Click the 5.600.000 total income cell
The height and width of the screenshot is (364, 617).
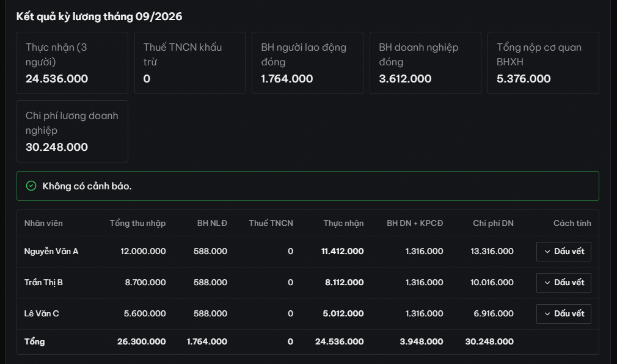[x=145, y=313]
